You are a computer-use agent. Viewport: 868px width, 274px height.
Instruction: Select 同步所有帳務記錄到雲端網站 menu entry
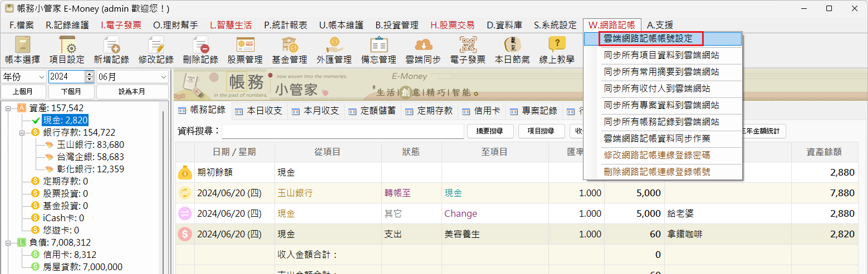coord(663,122)
